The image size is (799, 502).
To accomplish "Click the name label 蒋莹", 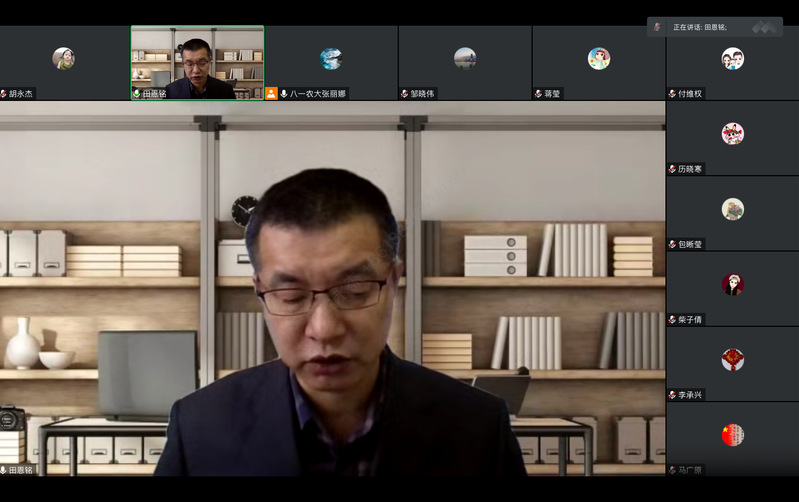I will click(x=552, y=94).
